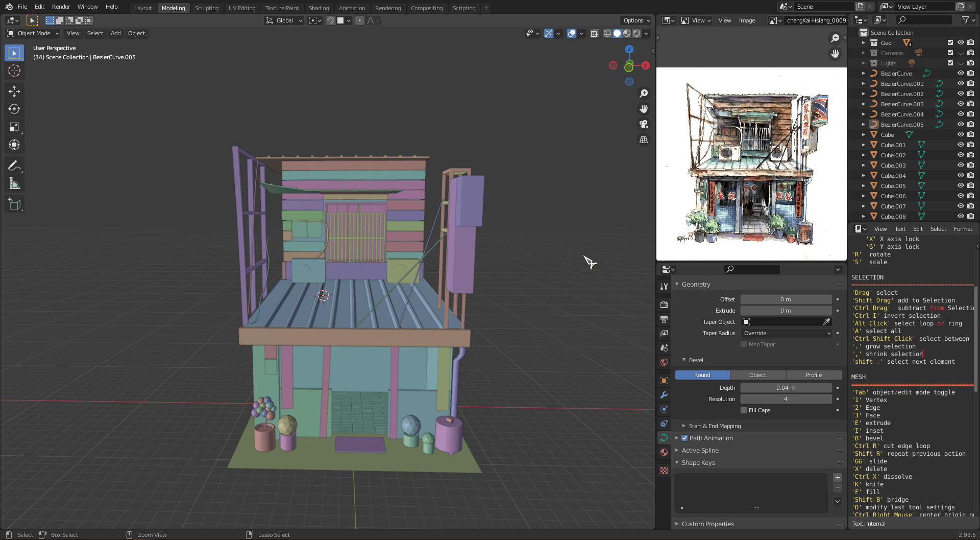Image resolution: width=980 pixels, height=540 pixels.
Task: Click the Taper Object eyedropper
Action: tap(827, 322)
